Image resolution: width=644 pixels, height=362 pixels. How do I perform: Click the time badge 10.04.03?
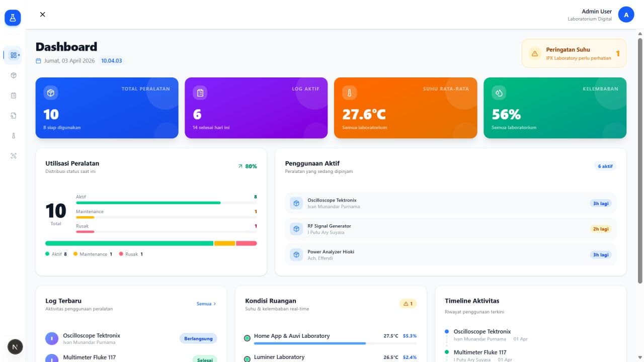pyautogui.click(x=112, y=61)
